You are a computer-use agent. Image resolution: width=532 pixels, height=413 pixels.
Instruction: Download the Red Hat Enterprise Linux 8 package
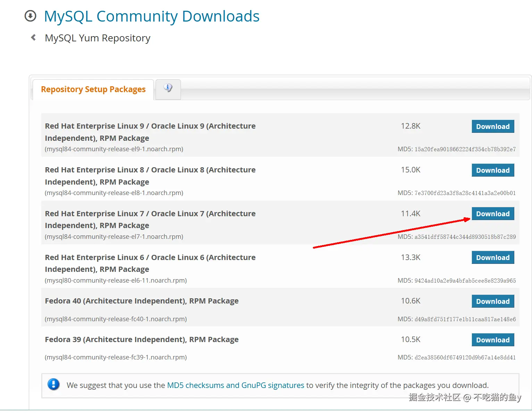493,170
